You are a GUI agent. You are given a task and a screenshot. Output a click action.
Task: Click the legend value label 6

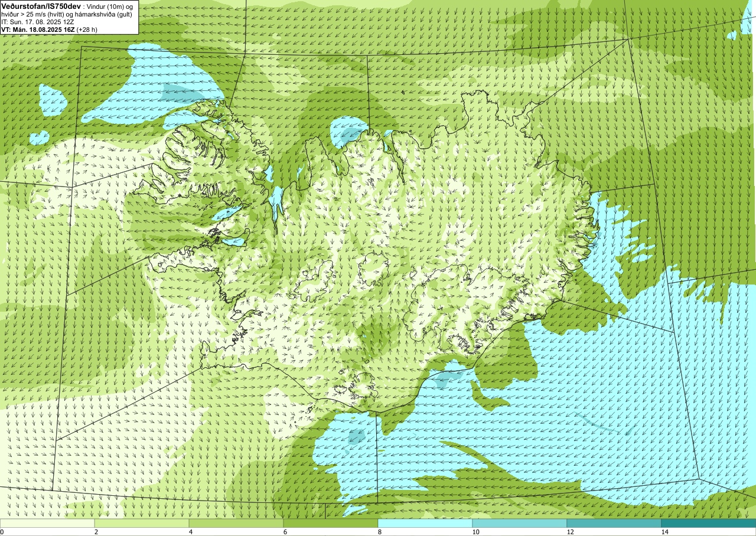(285, 532)
